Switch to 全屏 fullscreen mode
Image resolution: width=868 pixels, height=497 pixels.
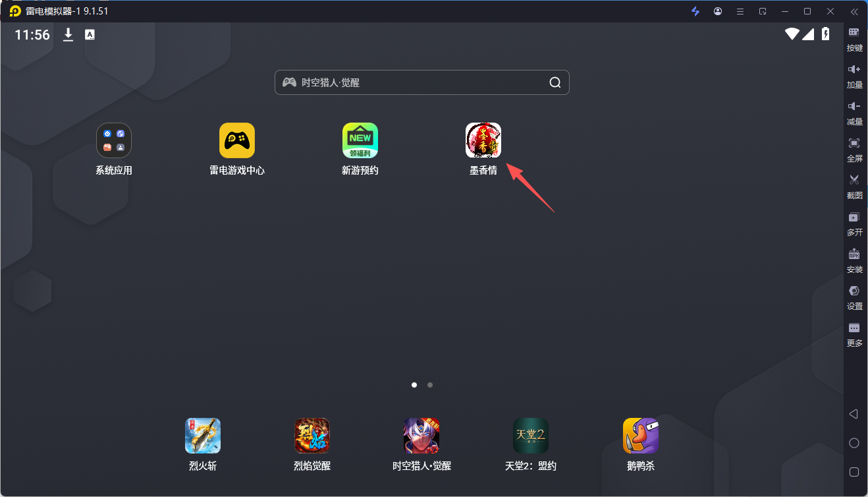[854, 150]
